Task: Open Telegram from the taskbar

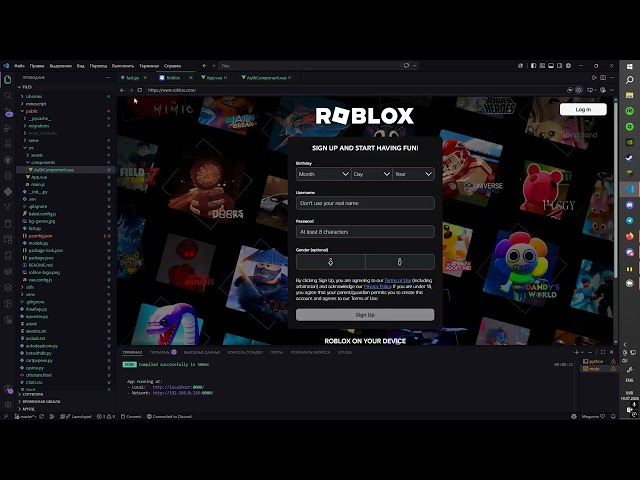Action: click(x=629, y=220)
